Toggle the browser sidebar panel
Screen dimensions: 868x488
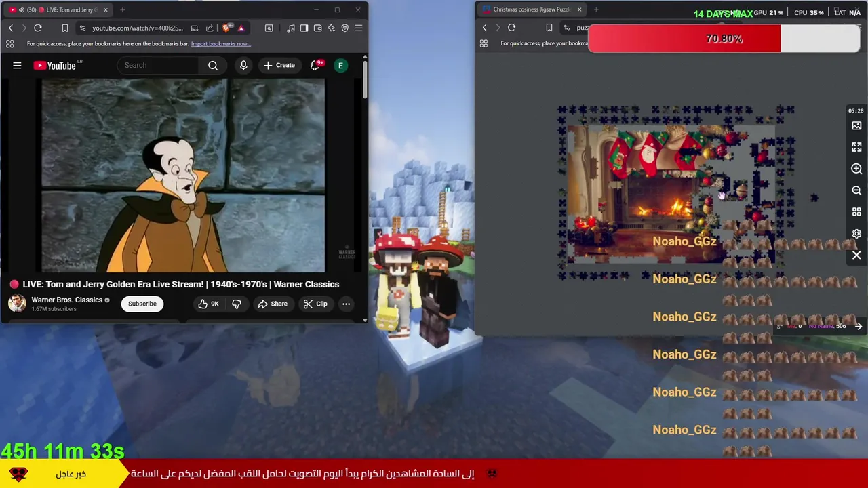point(304,28)
